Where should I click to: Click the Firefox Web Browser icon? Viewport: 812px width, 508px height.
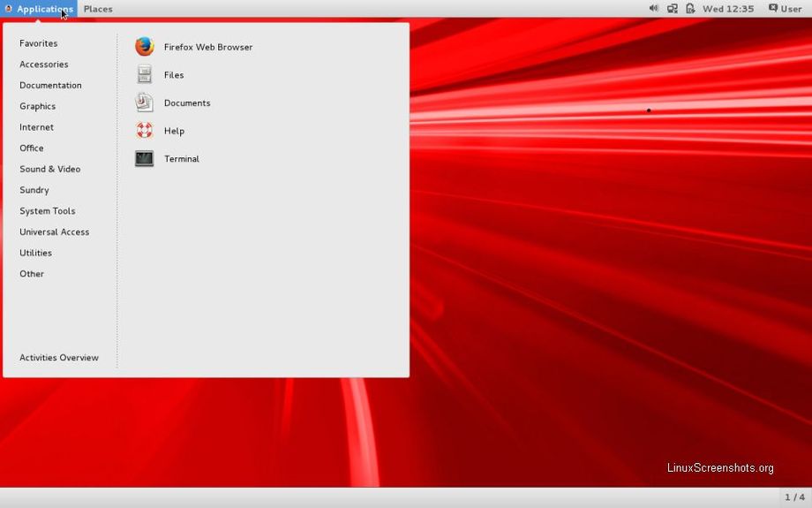coord(145,47)
